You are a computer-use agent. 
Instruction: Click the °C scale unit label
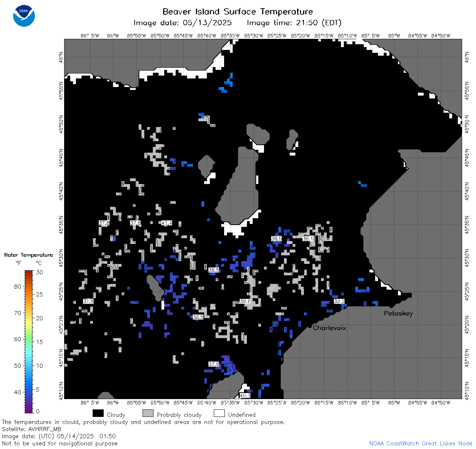[39, 263]
